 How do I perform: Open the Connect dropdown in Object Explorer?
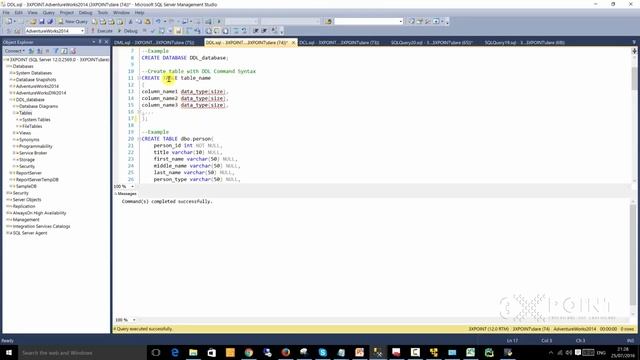point(15,51)
